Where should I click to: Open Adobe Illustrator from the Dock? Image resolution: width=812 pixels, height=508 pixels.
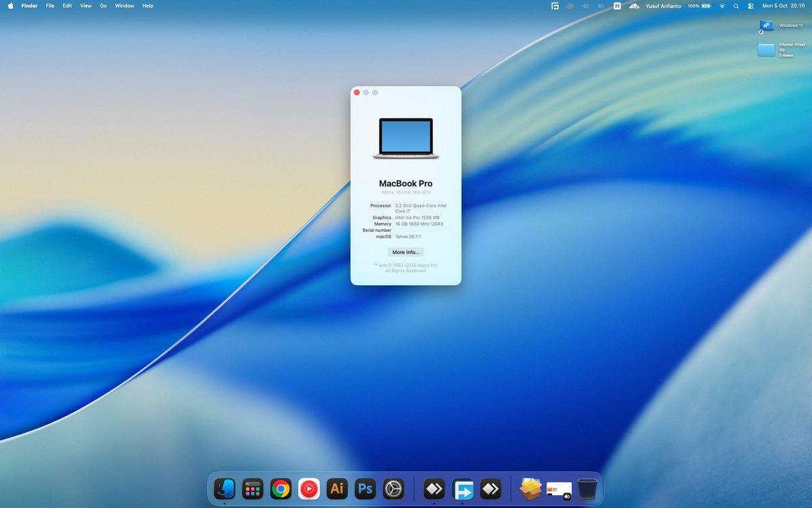click(x=337, y=488)
